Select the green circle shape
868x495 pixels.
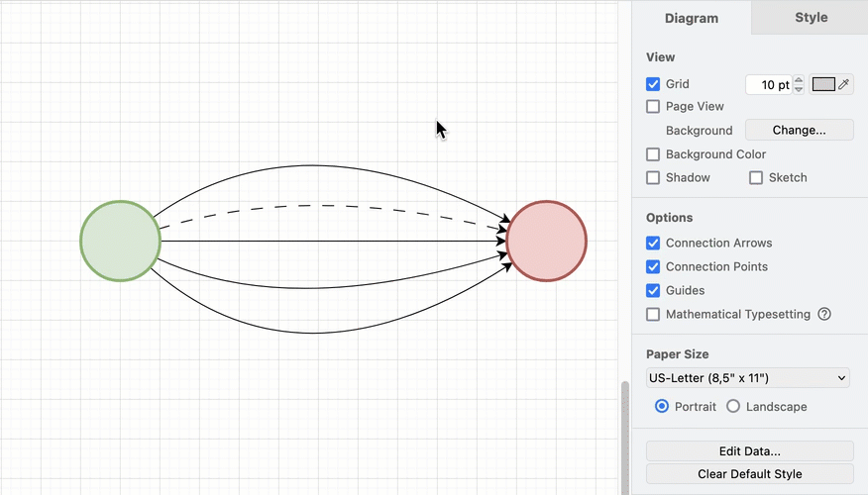(x=120, y=242)
